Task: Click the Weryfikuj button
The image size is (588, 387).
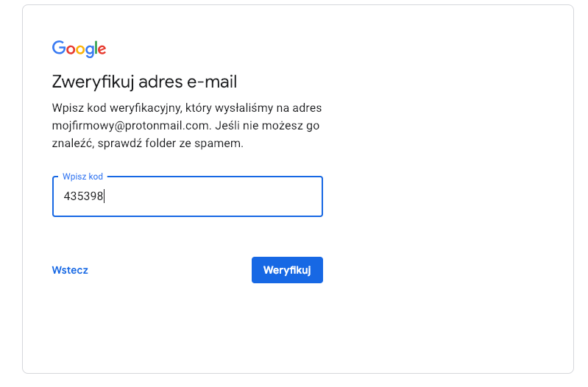Action: (x=287, y=270)
